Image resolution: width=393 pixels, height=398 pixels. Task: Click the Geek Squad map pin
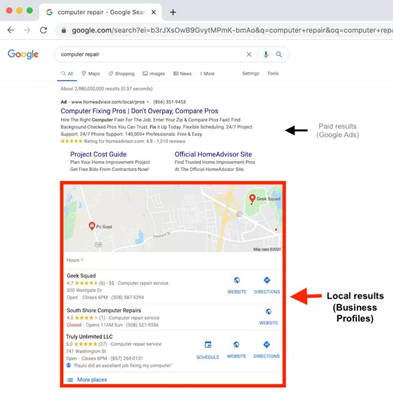252,199
